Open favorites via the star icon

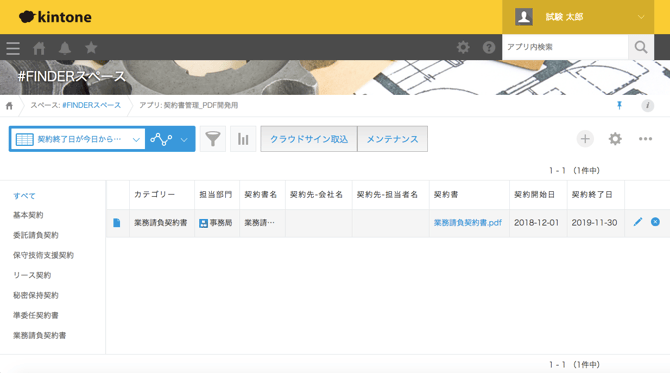click(91, 47)
